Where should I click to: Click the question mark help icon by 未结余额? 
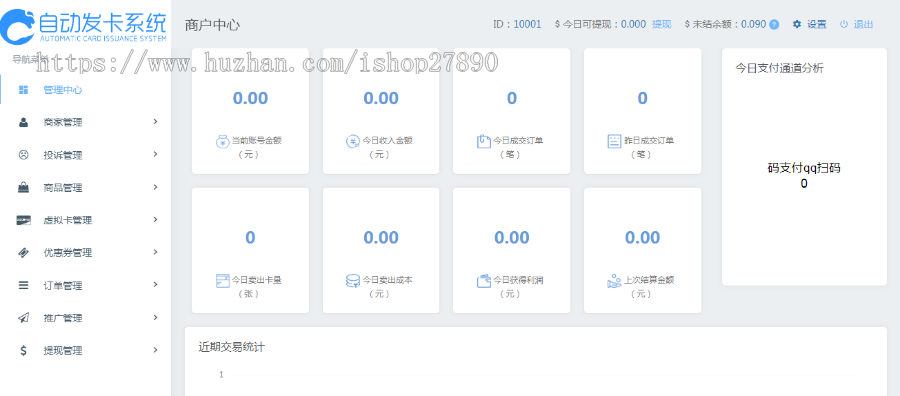[x=774, y=25]
